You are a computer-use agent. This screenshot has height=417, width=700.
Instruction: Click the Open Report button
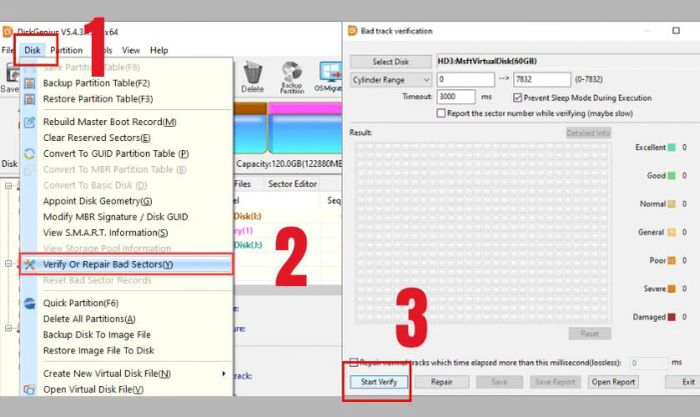pyautogui.click(x=613, y=382)
